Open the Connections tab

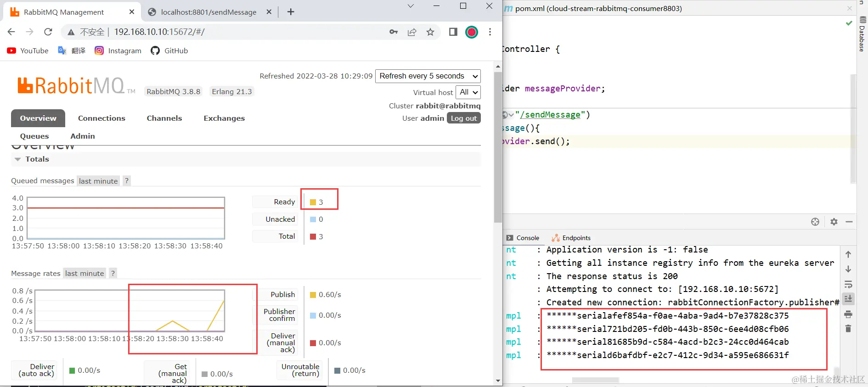click(101, 118)
